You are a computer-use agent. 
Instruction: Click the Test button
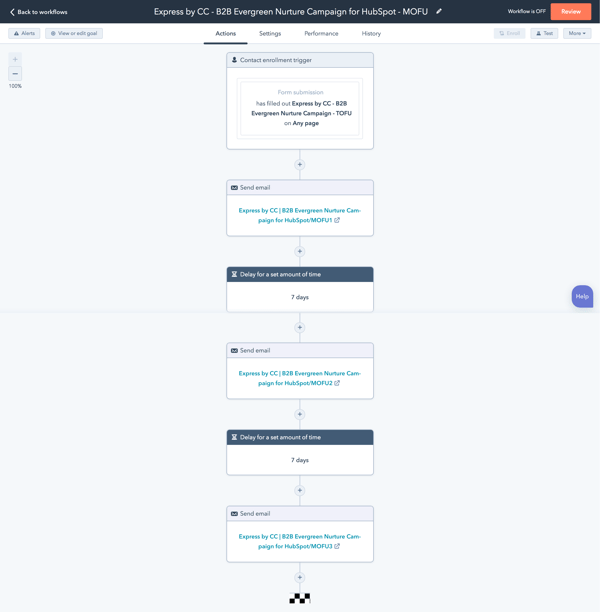click(544, 34)
